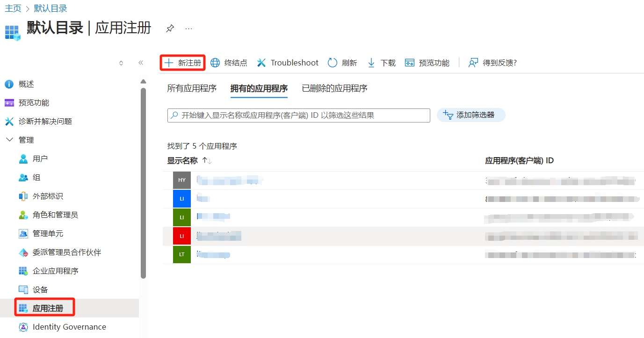Toggle sort order on 显示名称 column
644x338 pixels.
[x=207, y=161]
